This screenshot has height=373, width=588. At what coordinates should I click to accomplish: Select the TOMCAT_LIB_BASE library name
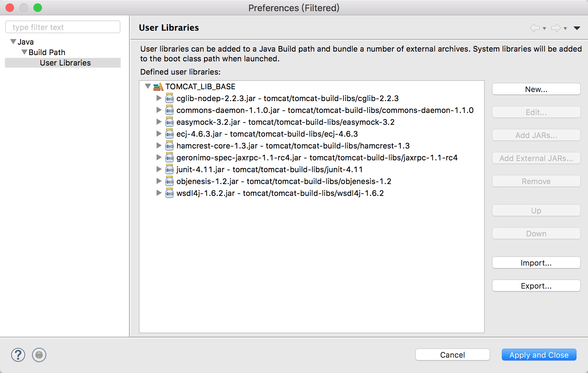[x=200, y=86]
